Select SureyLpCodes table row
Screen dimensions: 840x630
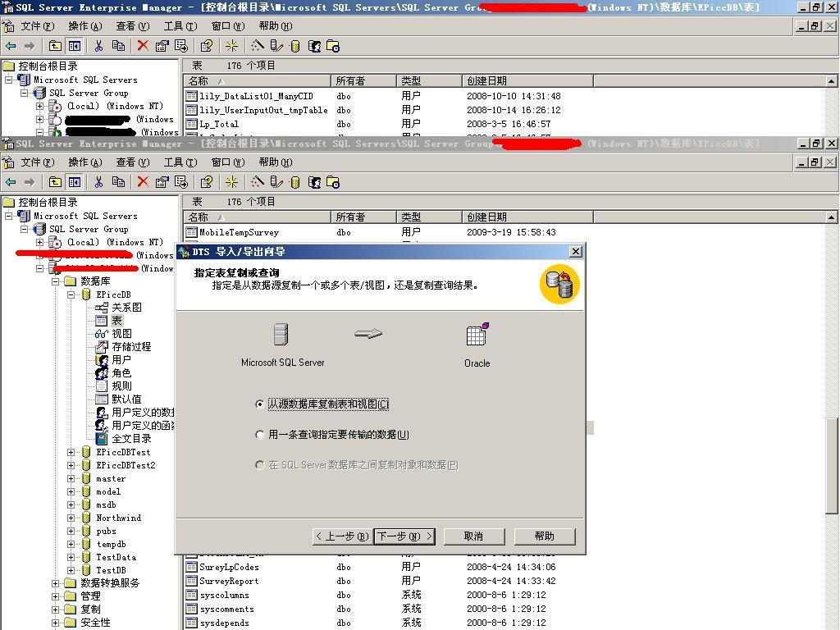[230, 568]
